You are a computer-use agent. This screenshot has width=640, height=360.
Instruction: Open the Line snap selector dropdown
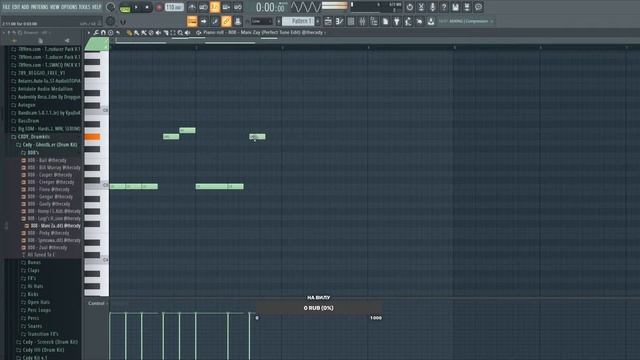pyautogui.click(x=262, y=21)
